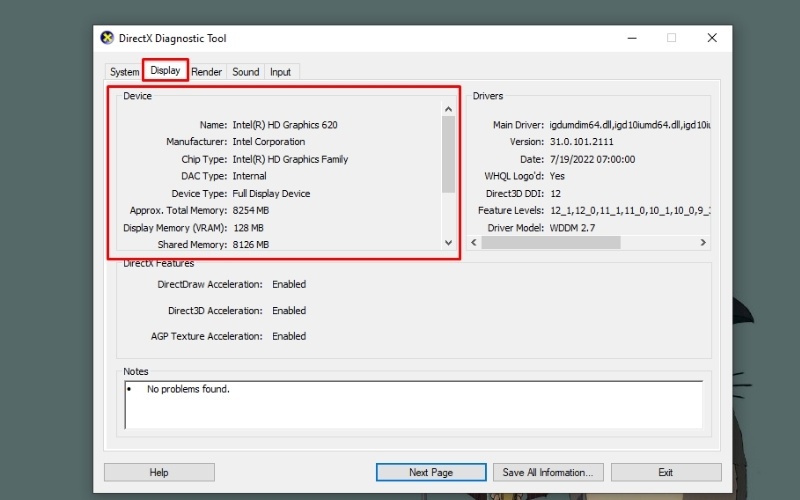Screen dimensions: 800x500
Task: Switch to the System tab
Action: pos(124,72)
